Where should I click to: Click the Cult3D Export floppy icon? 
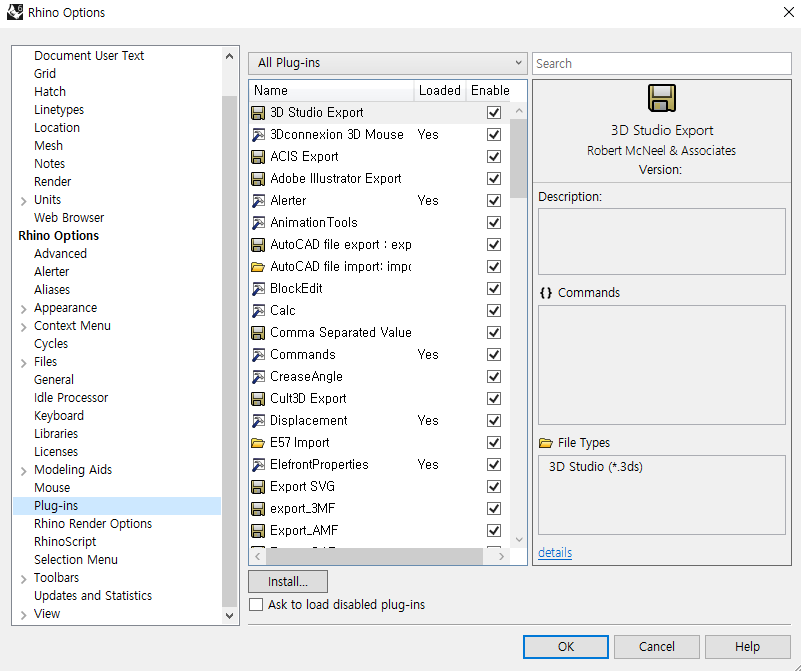[258, 398]
